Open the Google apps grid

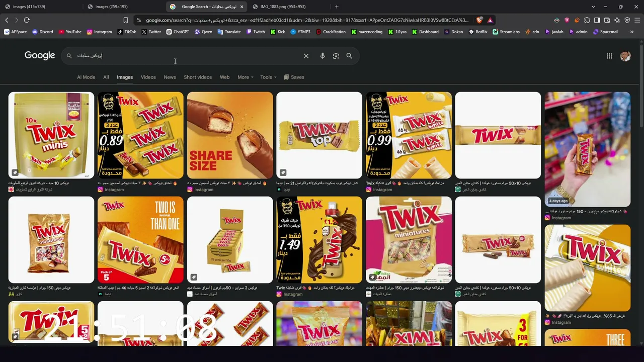pos(609,56)
